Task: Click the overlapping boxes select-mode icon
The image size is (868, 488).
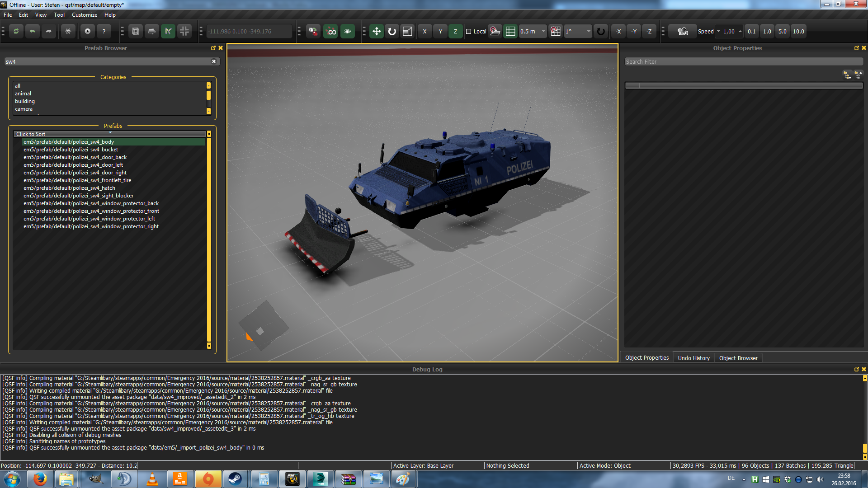Action: (x=313, y=31)
